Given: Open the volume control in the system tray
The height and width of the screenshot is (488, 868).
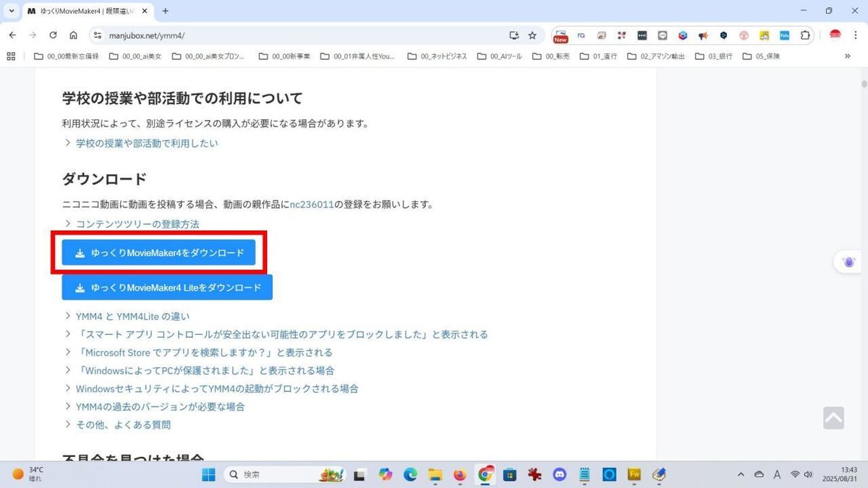Looking at the screenshot, I should [x=808, y=475].
